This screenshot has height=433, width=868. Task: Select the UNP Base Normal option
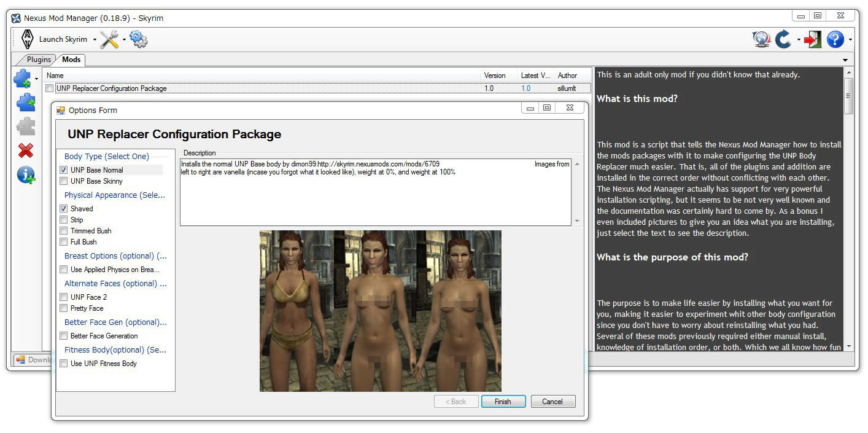(x=64, y=170)
